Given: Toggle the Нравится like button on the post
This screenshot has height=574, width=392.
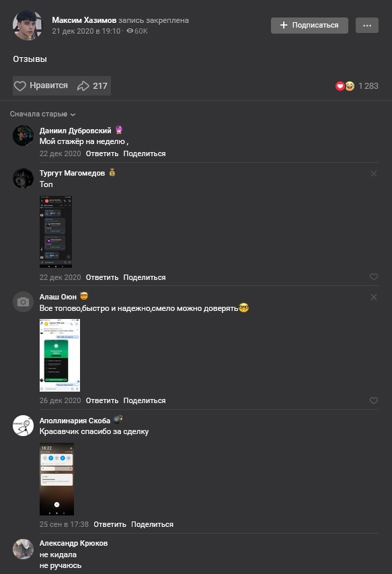Looking at the screenshot, I should tap(41, 85).
